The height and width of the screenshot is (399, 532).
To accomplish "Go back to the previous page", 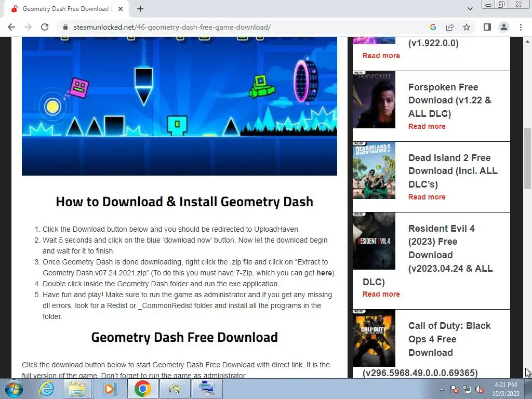I will (x=11, y=27).
